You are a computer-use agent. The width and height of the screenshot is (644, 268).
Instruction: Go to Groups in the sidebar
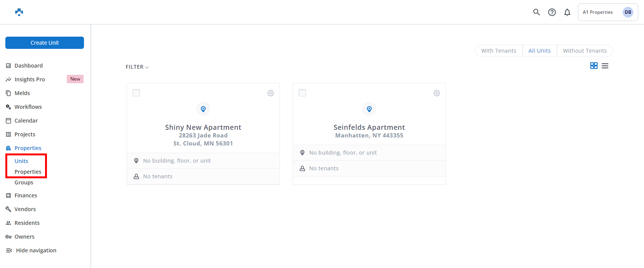(24, 182)
